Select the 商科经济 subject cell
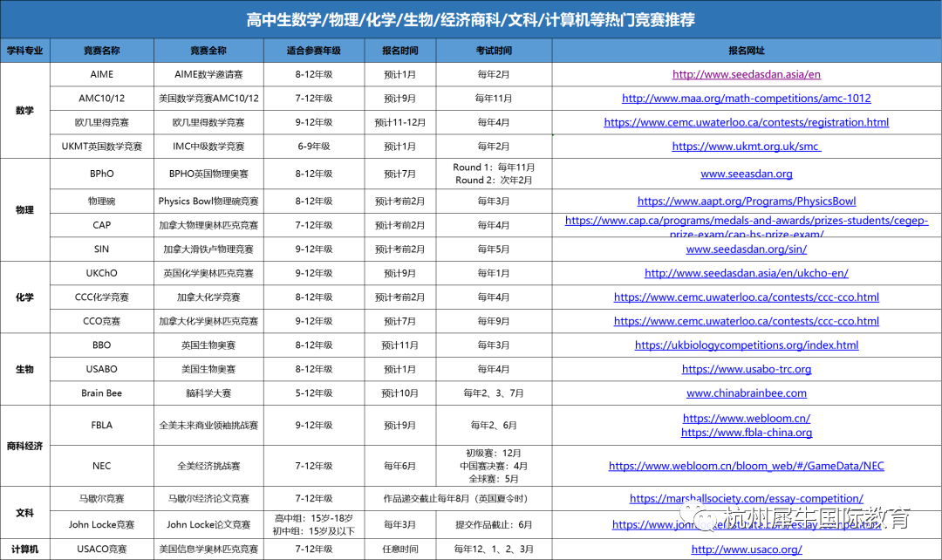The width and height of the screenshot is (942, 560). (x=24, y=446)
